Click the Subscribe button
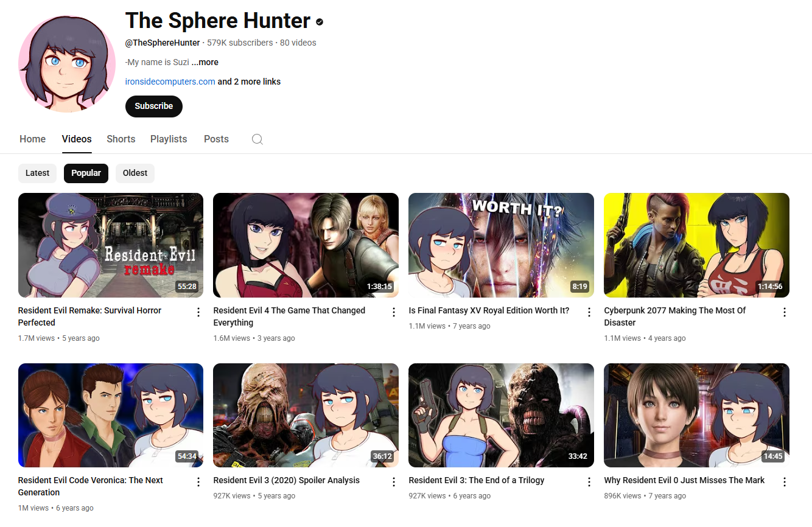 pos(154,106)
